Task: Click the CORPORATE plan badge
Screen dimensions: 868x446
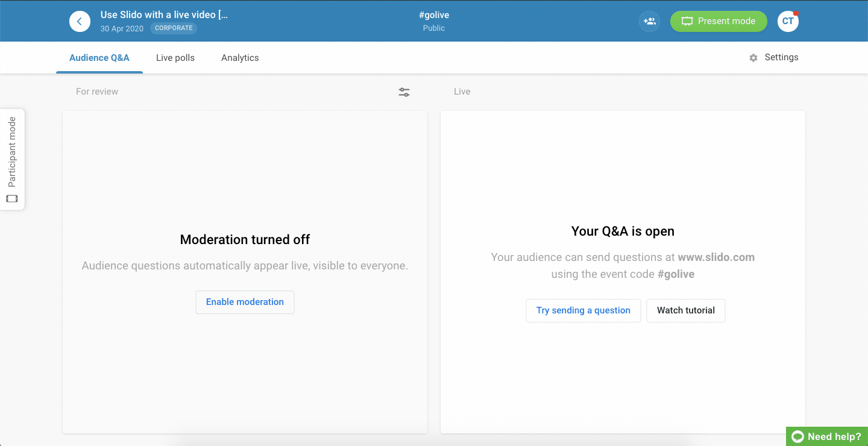Action: (174, 28)
